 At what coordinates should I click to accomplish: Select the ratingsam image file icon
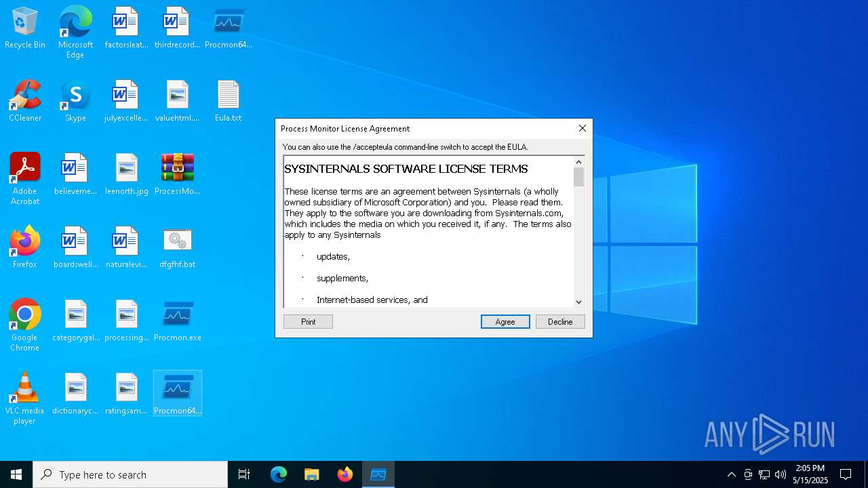pos(126,394)
